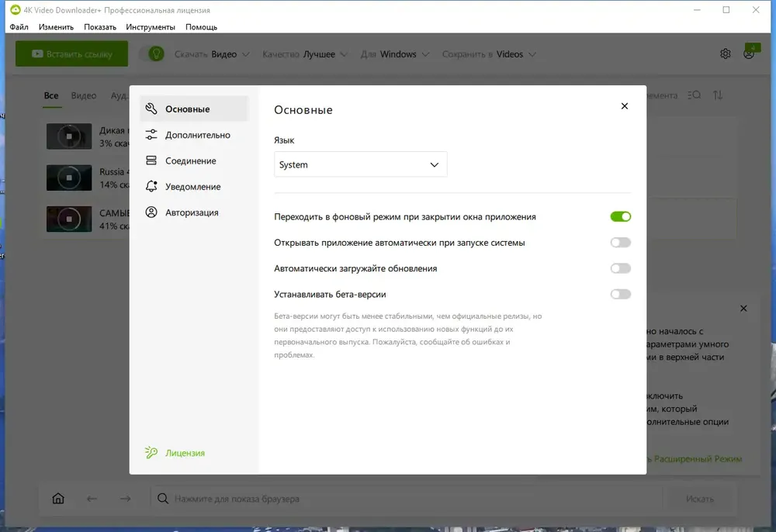Close the settings dialog

625,105
